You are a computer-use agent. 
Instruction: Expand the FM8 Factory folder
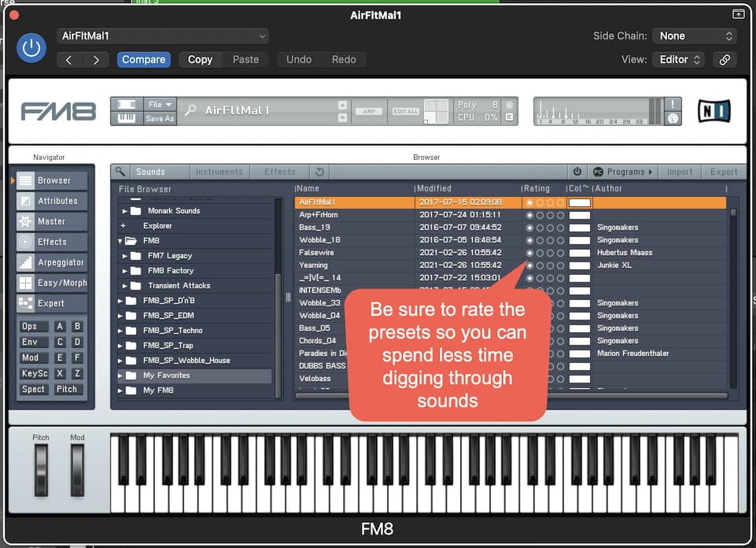pos(125,271)
